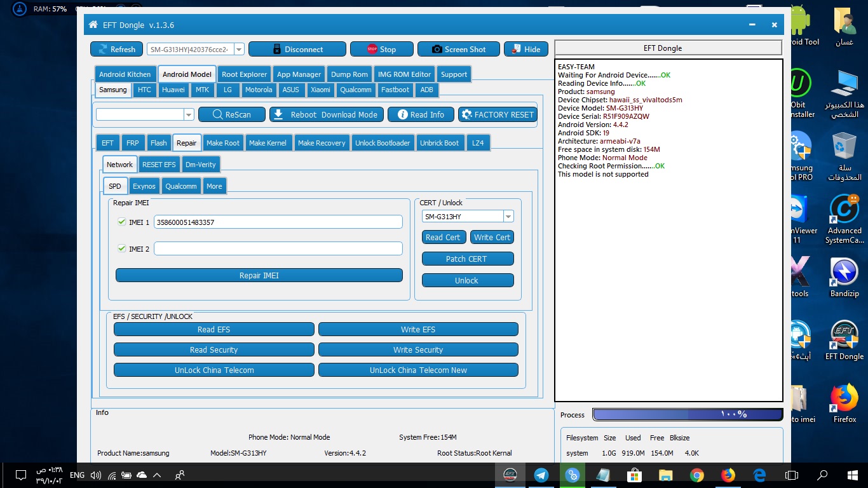Select the Firefox desktop shortcut

[x=844, y=403]
